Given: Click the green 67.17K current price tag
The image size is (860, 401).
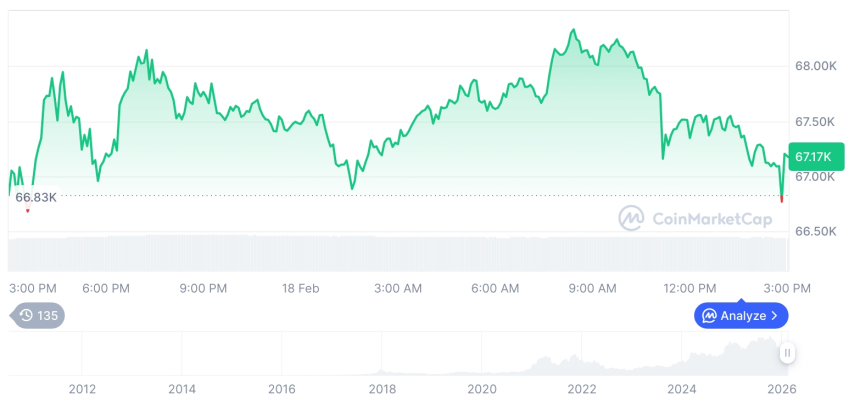Looking at the screenshot, I should pyautogui.click(x=816, y=156).
